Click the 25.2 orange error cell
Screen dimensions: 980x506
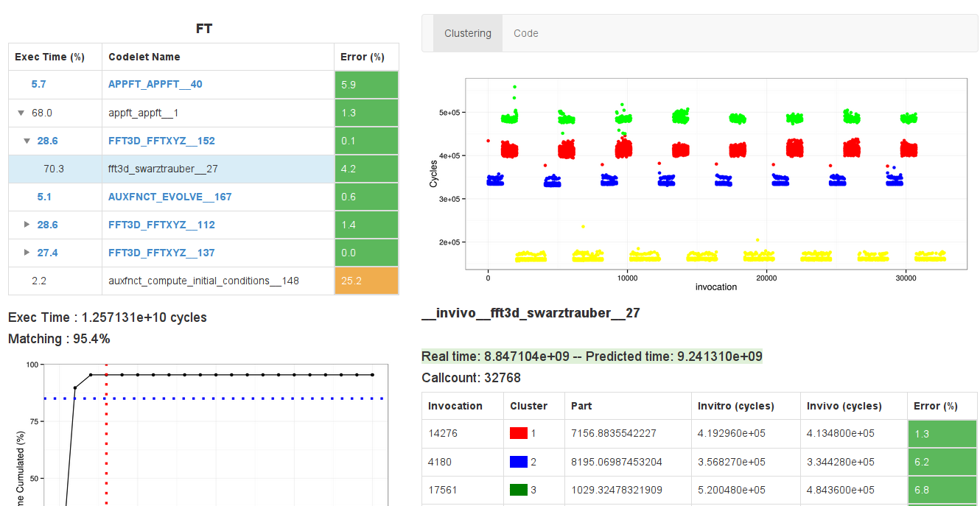pos(366,281)
